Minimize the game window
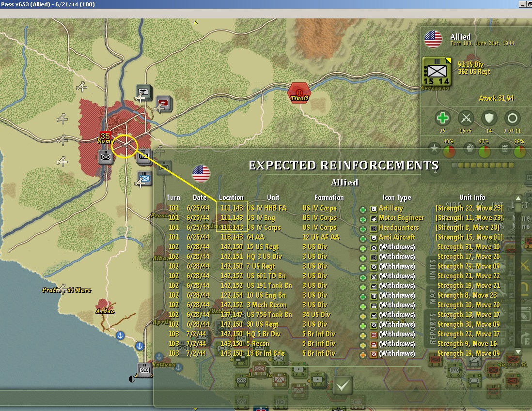The image size is (532, 411). [x=522, y=4]
